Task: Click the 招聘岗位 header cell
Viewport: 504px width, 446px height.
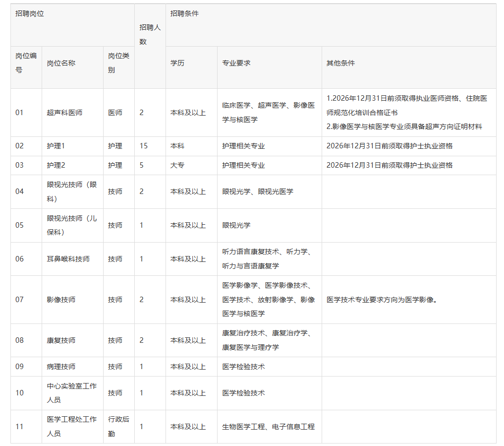Action: click(30, 14)
